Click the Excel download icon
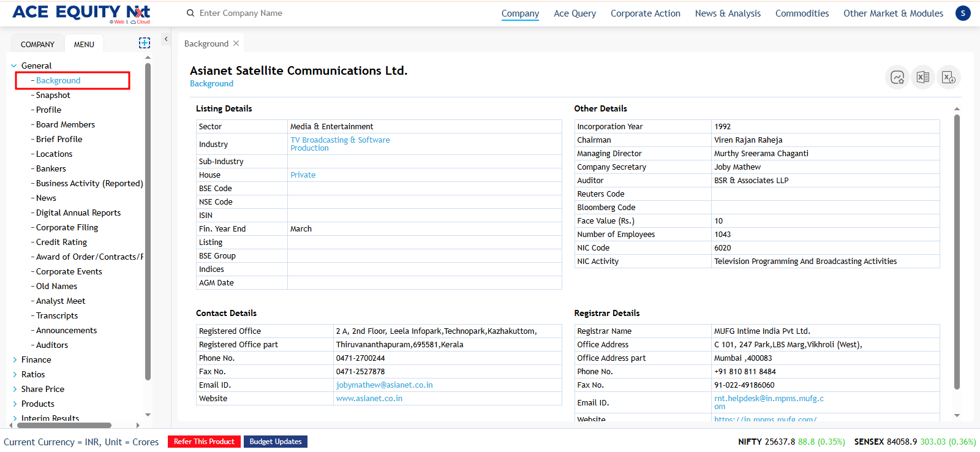Screen dimensions: 980x452 coord(948,77)
